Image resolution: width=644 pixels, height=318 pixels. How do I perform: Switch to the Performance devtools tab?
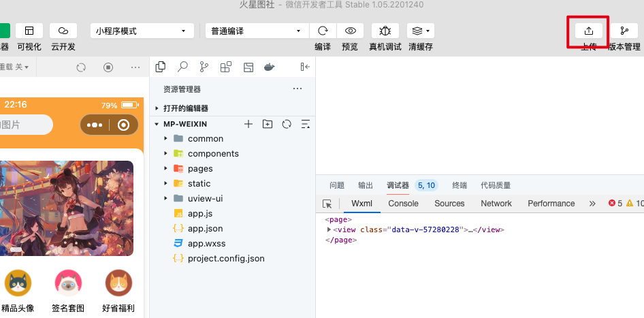pyautogui.click(x=551, y=204)
